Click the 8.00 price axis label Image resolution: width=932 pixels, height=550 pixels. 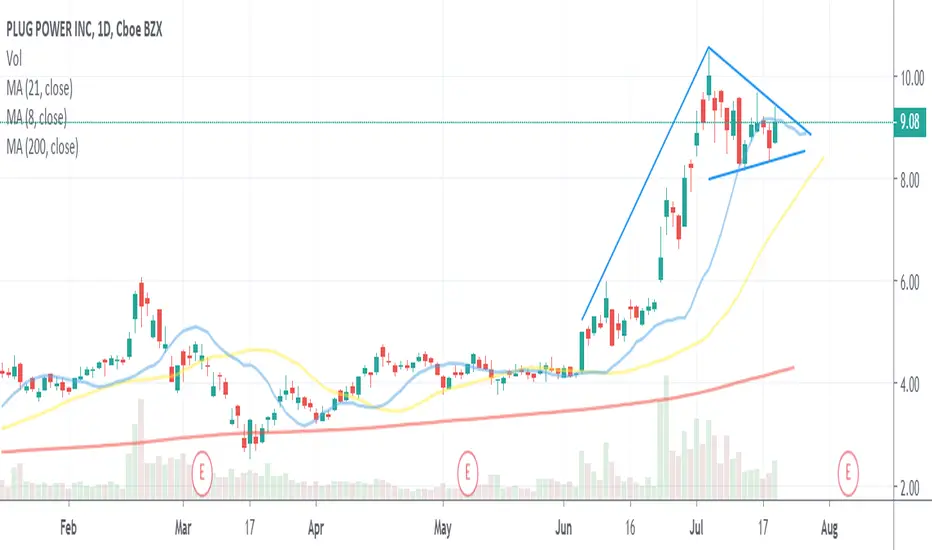click(x=912, y=180)
